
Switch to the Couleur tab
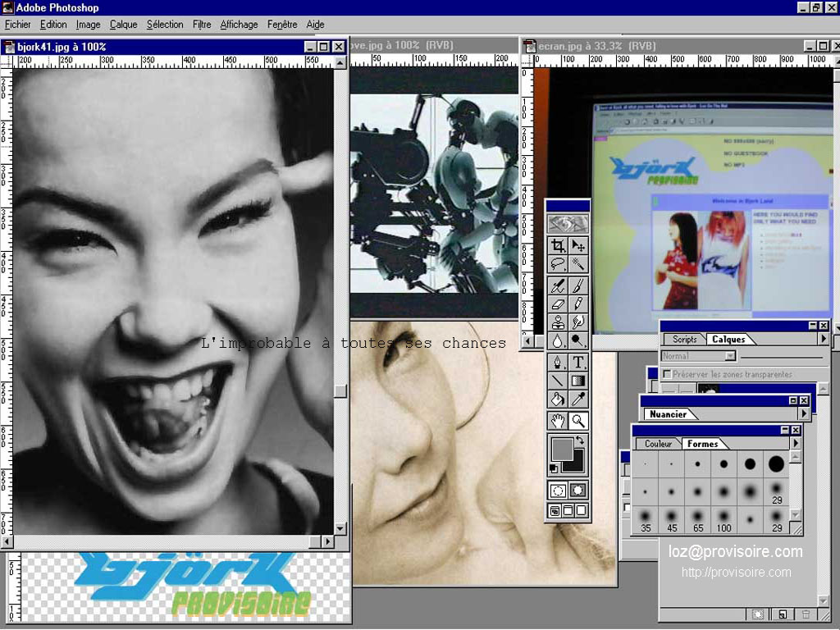pos(659,444)
